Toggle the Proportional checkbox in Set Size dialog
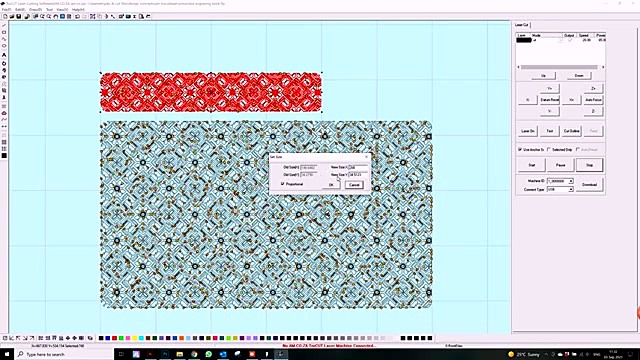Image resolution: width=640 pixels, height=360 pixels. (x=282, y=184)
